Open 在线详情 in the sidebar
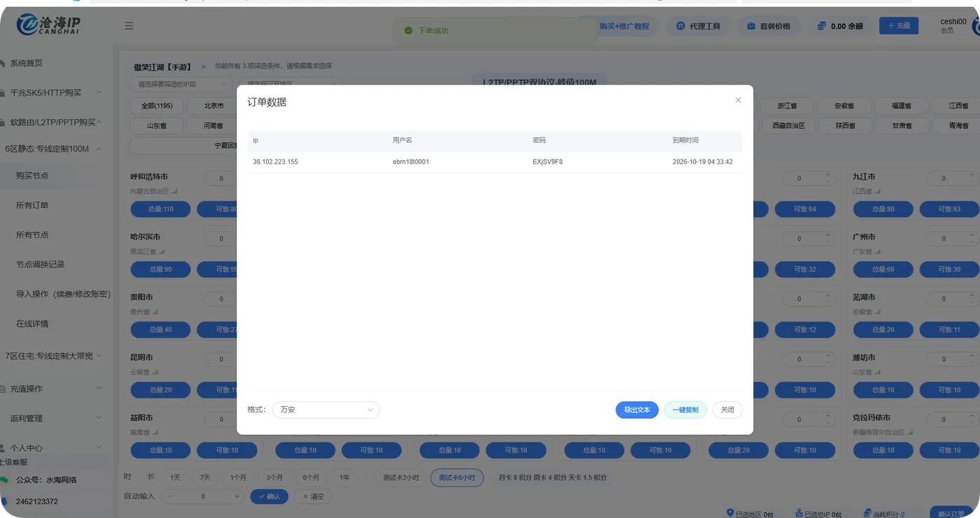The image size is (980, 518). tap(32, 323)
